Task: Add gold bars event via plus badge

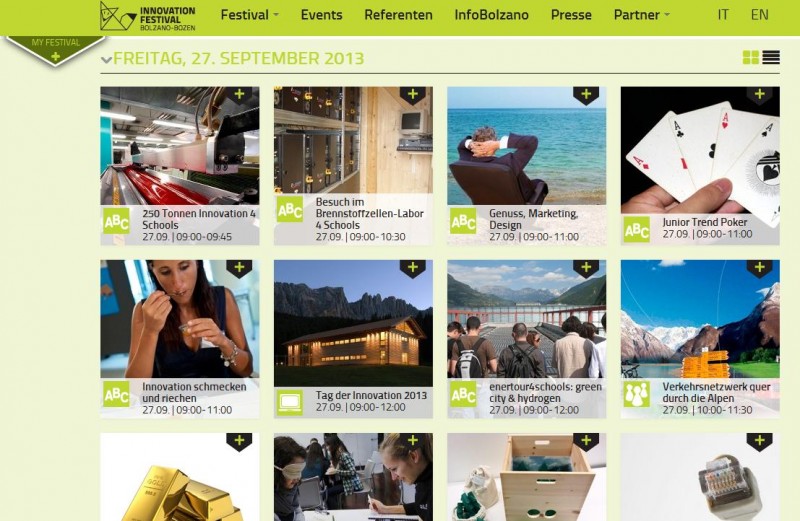Action: 239,441
